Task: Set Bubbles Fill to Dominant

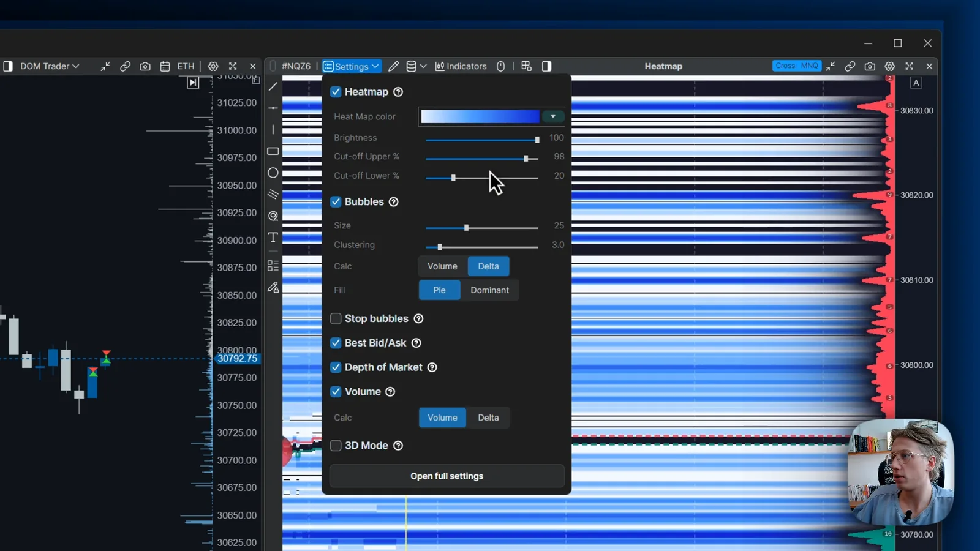Action: (x=489, y=290)
